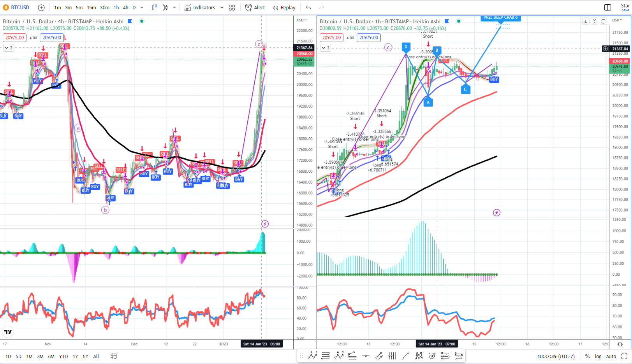Collapse the left chart indicator legend
The width and height of the screenshot is (632, 364).
pyautogui.click(x=8, y=48)
